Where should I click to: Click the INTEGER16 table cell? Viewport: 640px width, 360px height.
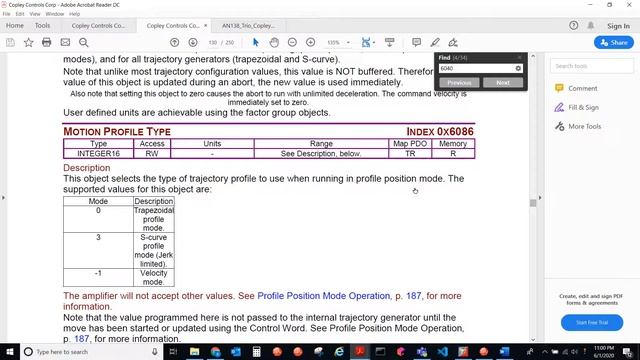pyautogui.click(x=98, y=153)
